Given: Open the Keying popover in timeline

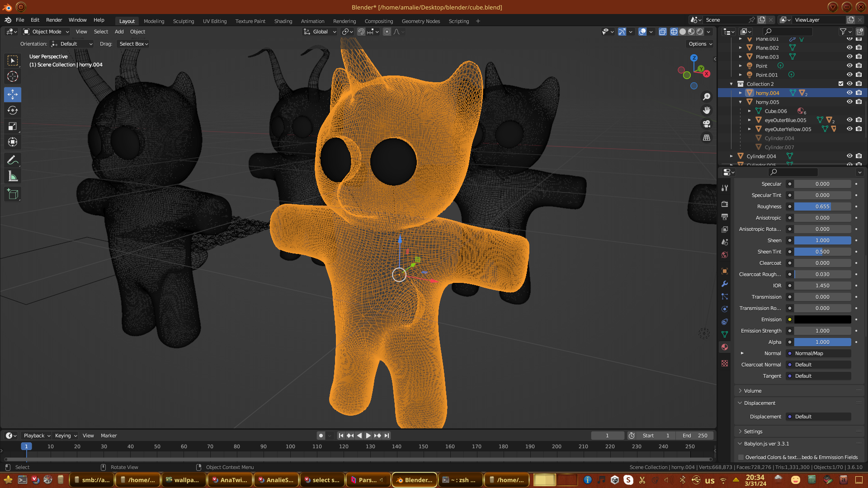Looking at the screenshot, I should (x=66, y=436).
